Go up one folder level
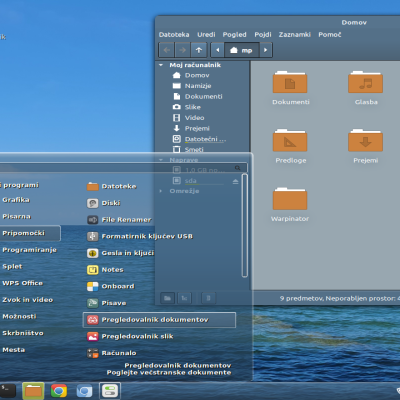Image resolution: width=400 pixels, height=400 pixels. click(x=199, y=50)
